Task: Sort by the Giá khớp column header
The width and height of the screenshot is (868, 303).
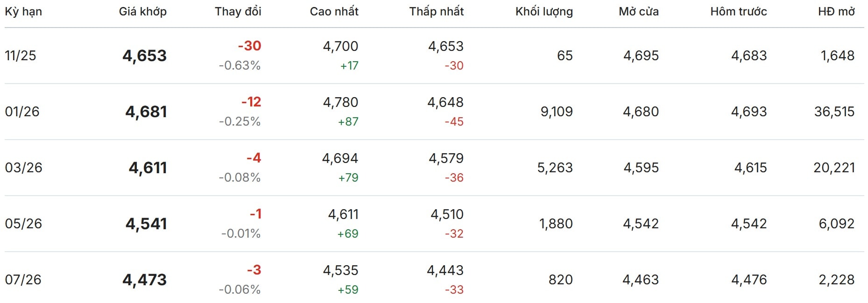Action: tap(142, 12)
